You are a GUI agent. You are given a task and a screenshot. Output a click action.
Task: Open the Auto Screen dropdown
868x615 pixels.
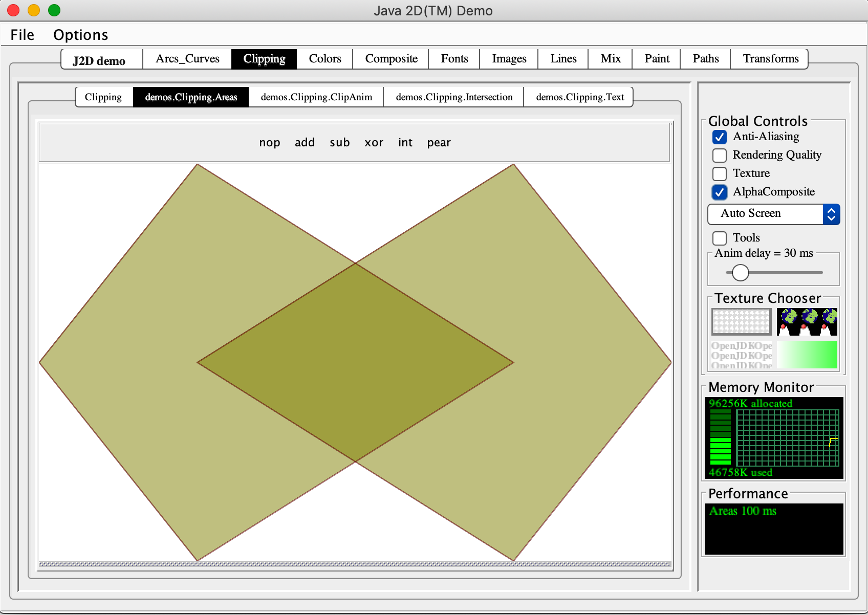pos(773,214)
